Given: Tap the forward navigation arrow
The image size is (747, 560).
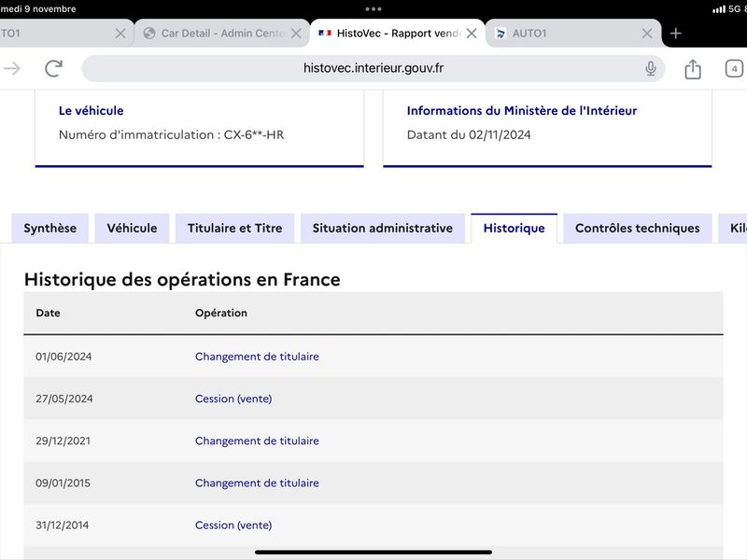Looking at the screenshot, I should 11,68.
